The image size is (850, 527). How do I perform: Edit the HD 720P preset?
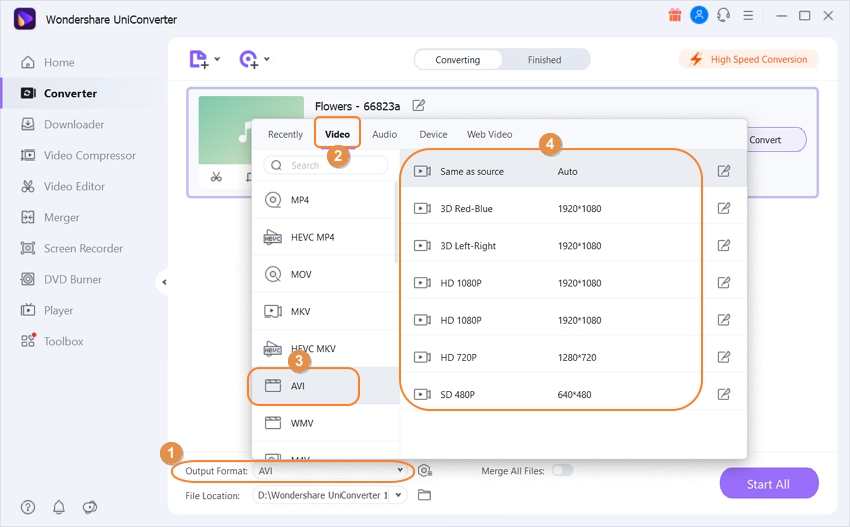(723, 357)
